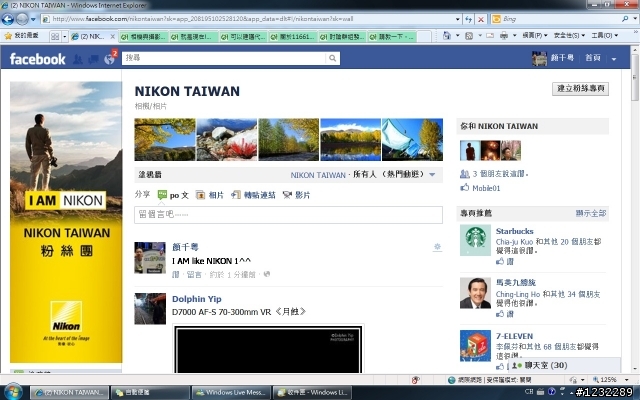The image size is (640, 400).
Task: Click the Facebook search magnifier button
Action: [333, 58]
